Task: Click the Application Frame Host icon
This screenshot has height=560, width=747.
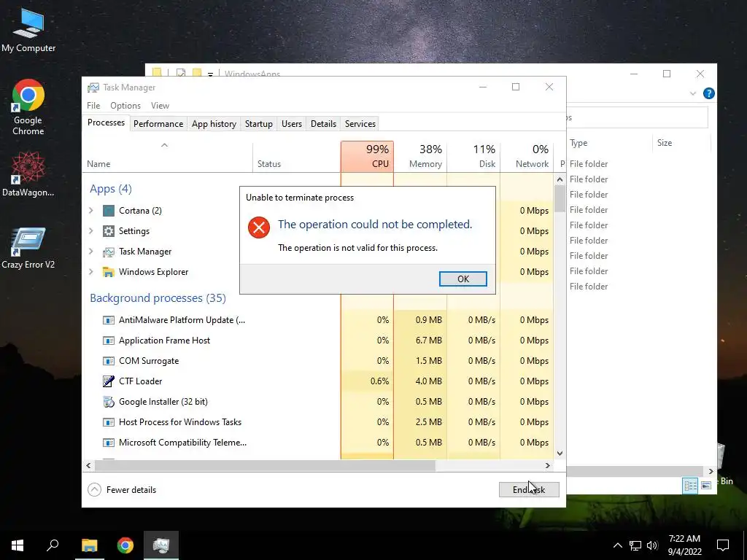Action: [109, 341]
